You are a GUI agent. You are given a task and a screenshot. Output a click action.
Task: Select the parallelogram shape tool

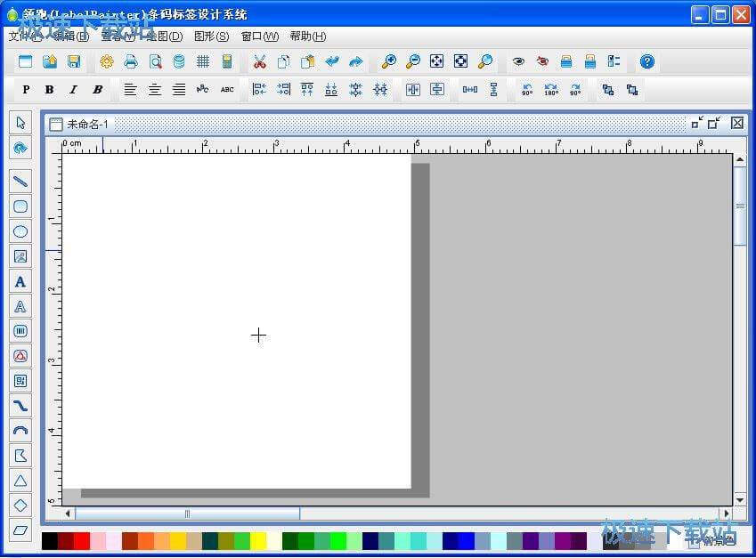(x=20, y=530)
